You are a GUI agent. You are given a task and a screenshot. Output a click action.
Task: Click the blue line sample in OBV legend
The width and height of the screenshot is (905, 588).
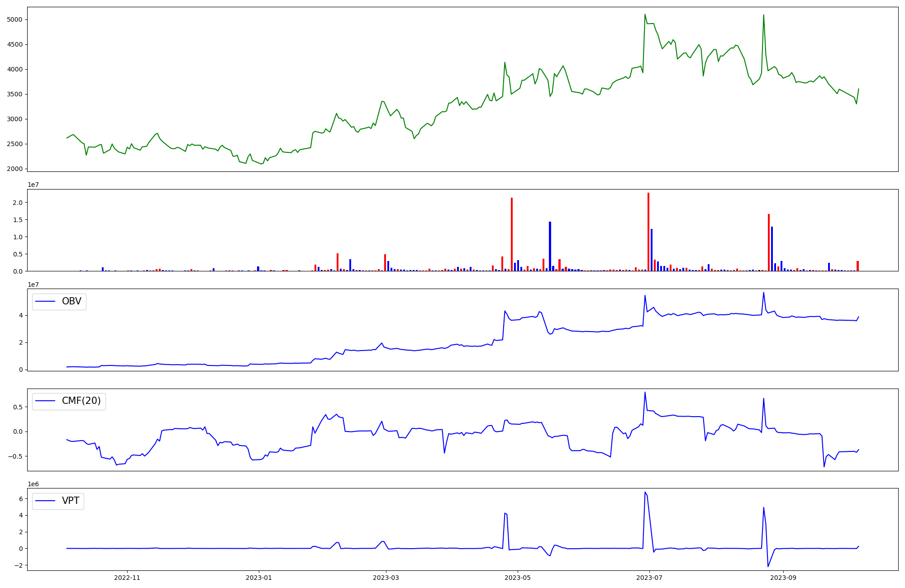[x=45, y=302]
